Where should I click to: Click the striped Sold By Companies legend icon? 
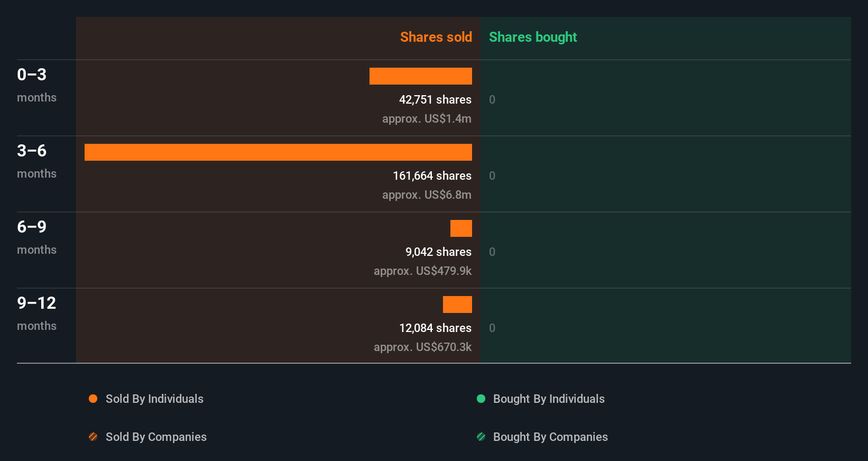[93, 437]
